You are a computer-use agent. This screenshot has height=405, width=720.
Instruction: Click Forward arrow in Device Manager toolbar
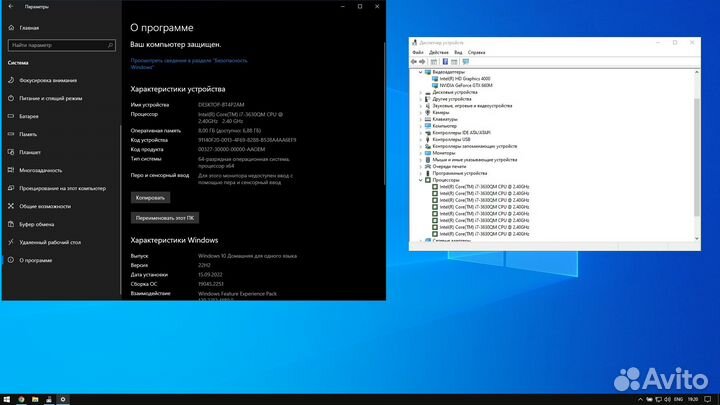(422, 62)
